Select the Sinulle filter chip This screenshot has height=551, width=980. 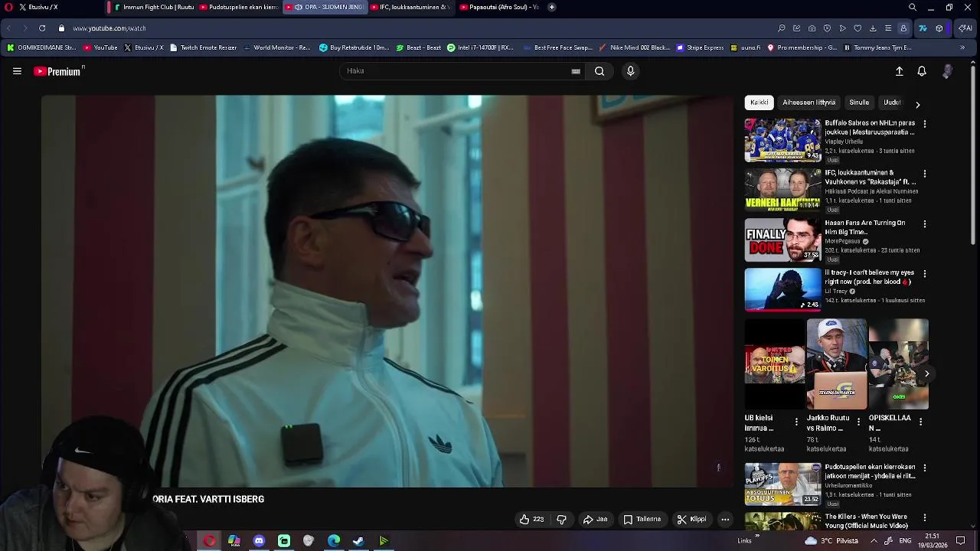859,103
